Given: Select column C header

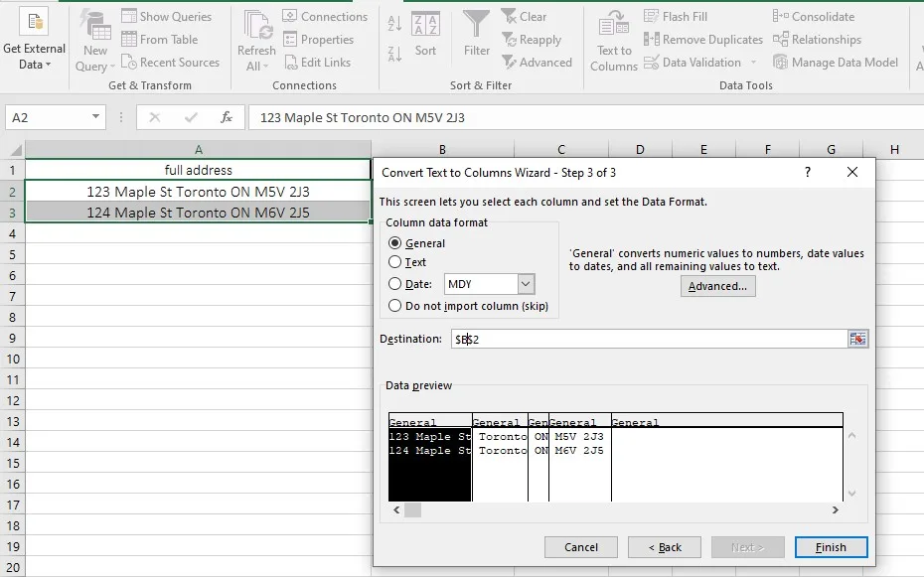Looking at the screenshot, I should coord(561,149).
